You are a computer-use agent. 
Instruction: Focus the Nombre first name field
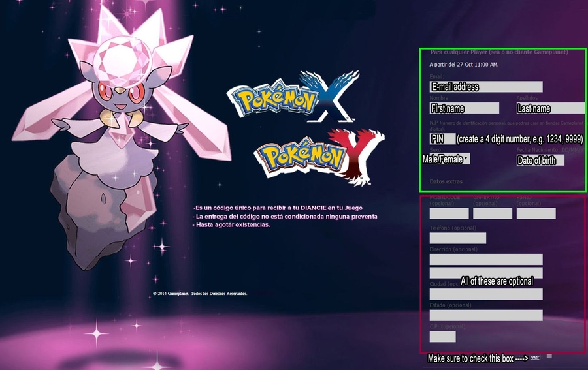tap(464, 108)
